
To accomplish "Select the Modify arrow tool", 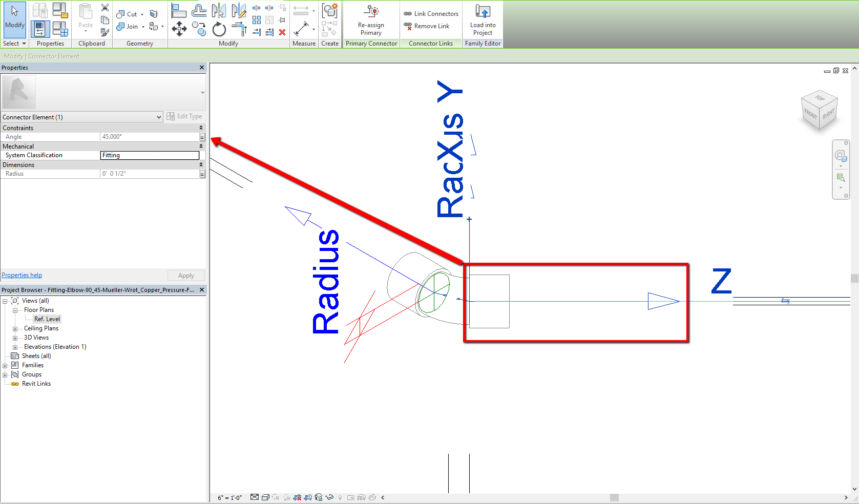I will (x=14, y=19).
